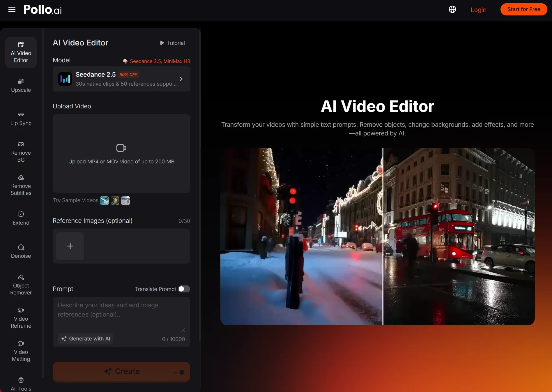Screen dimensions: 552x392
Task: Expand the Seedance 2.5 model selector
Action: [121, 79]
